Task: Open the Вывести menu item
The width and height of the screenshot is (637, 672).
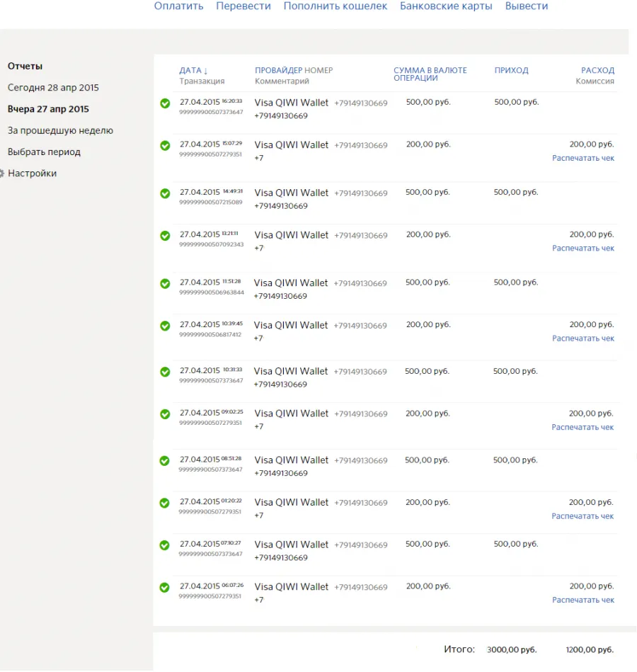Action: pyautogui.click(x=527, y=6)
